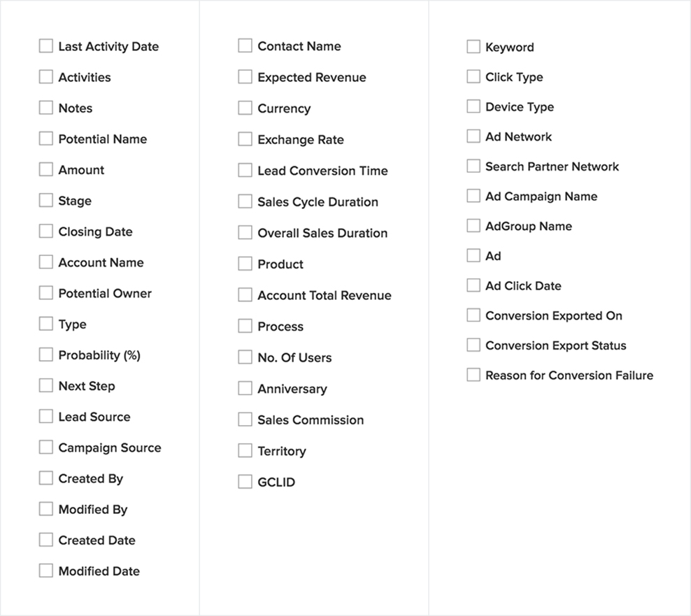The image size is (691, 616).
Task: Toggle the Exchange Rate checkbox
Action: (x=245, y=139)
